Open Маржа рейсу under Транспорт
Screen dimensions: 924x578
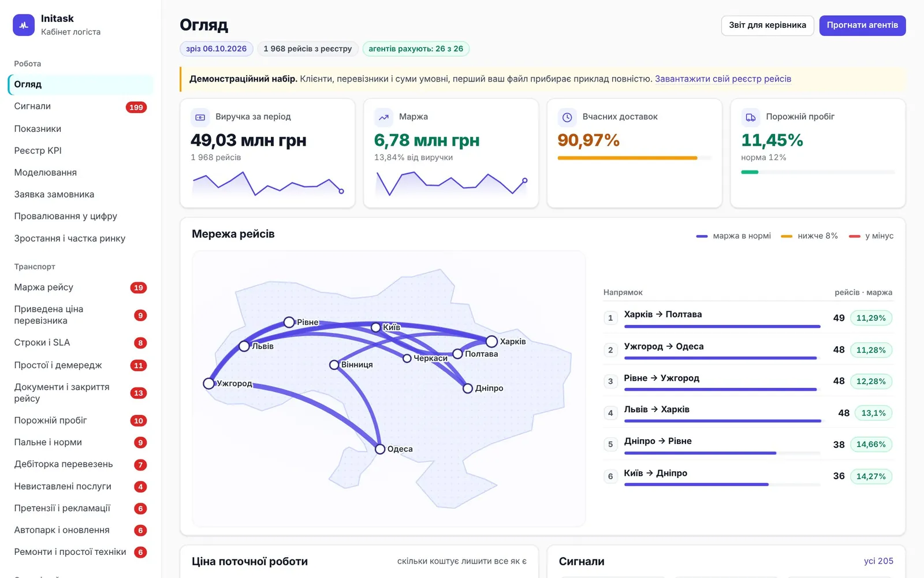(x=81, y=287)
